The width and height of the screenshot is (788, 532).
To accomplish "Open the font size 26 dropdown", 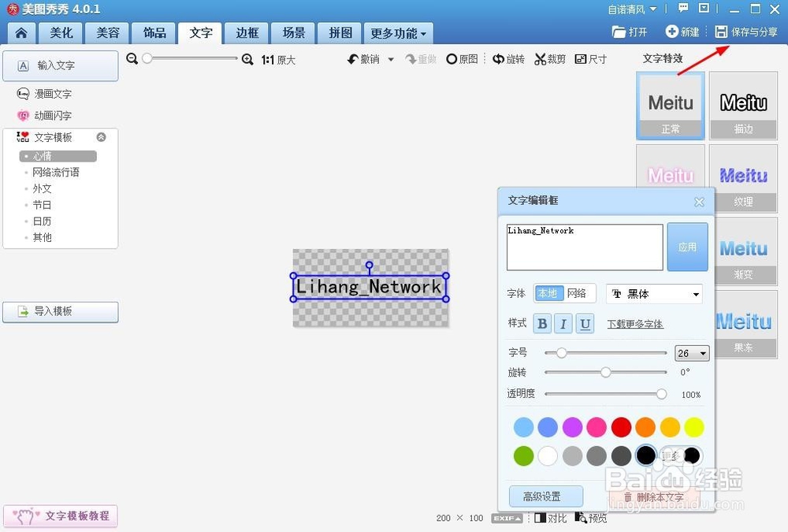I will [x=692, y=354].
